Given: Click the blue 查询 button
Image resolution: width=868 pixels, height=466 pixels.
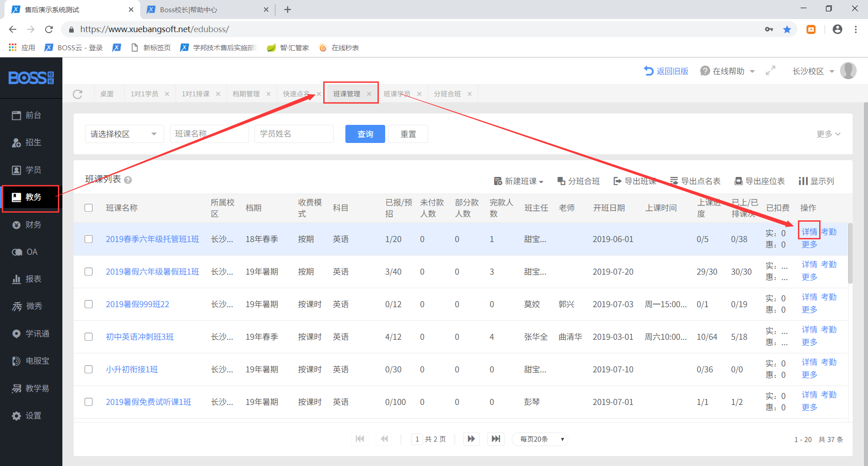Looking at the screenshot, I should pyautogui.click(x=365, y=134).
